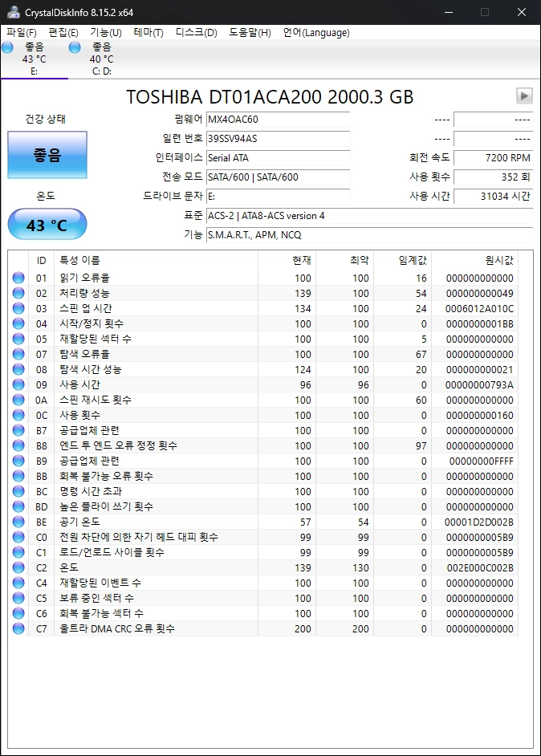Click raw value 0006012A010C

coord(479,308)
